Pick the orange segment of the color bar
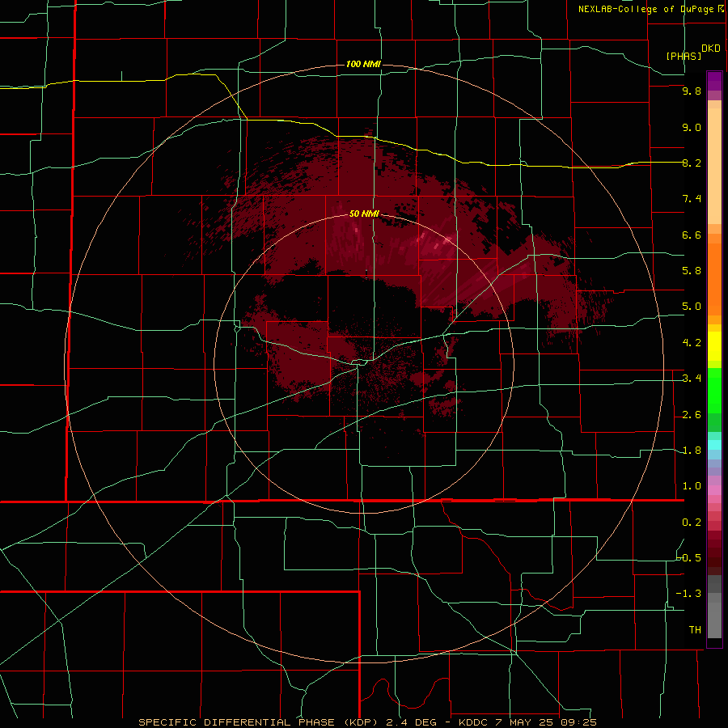This screenshot has height=728, width=728. coord(714,278)
